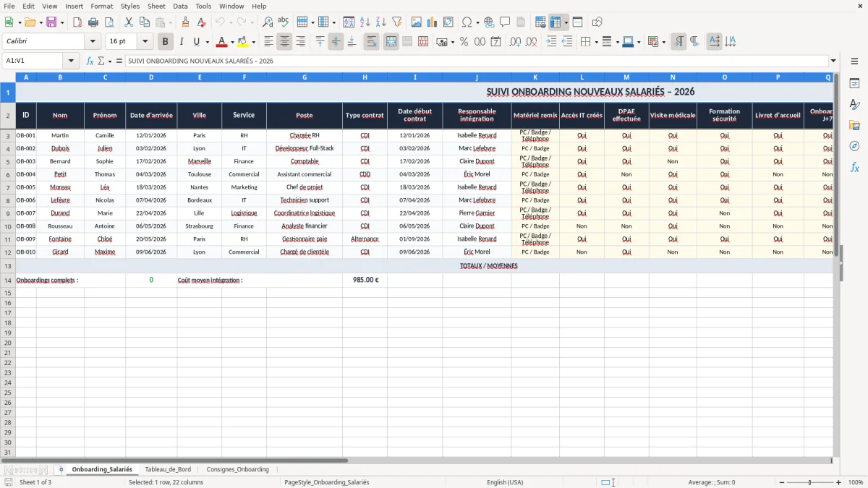Adjust the zoom slider in status bar
Viewport: 868px width, 488px height.
pyautogui.click(x=810, y=482)
